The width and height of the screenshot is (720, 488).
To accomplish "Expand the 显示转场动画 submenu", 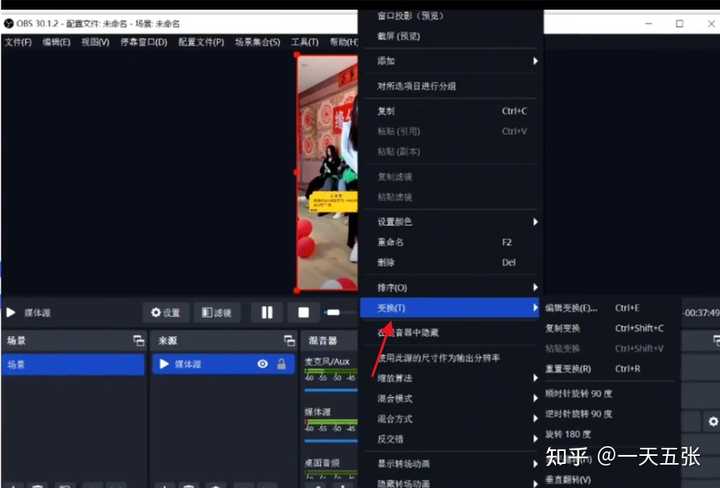I will click(x=450, y=464).
